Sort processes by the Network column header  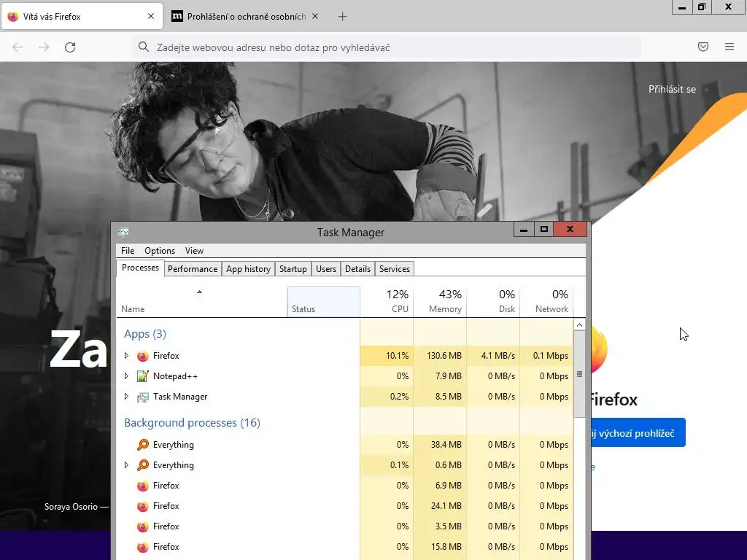[546, 302]
